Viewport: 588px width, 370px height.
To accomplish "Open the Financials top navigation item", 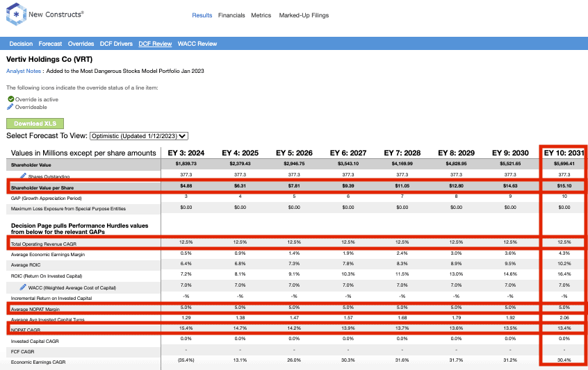I will tap(231, 15).
